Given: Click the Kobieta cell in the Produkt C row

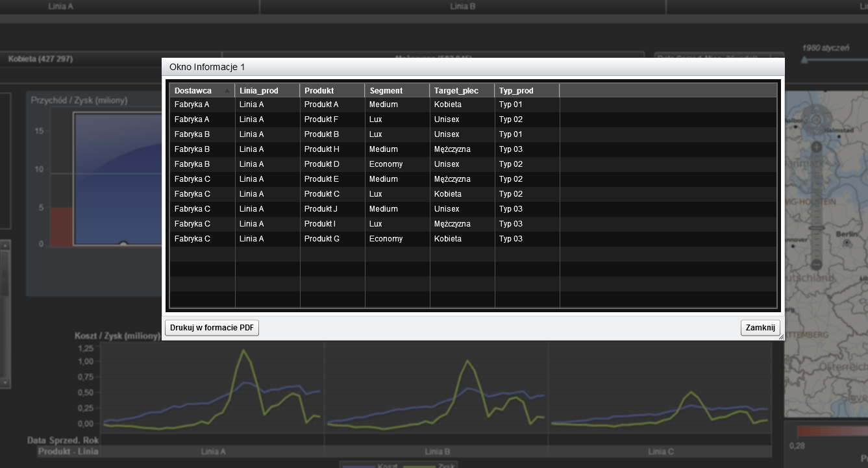Looking at the screenshot, I should [x=462, y=194].
